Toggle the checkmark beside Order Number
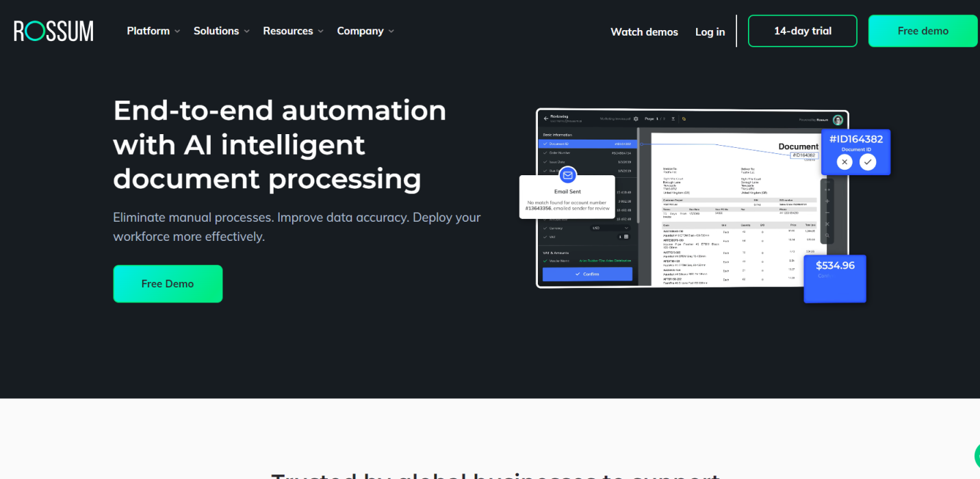Viewport: 980px width, 479px height. click(x=545, y=153)
